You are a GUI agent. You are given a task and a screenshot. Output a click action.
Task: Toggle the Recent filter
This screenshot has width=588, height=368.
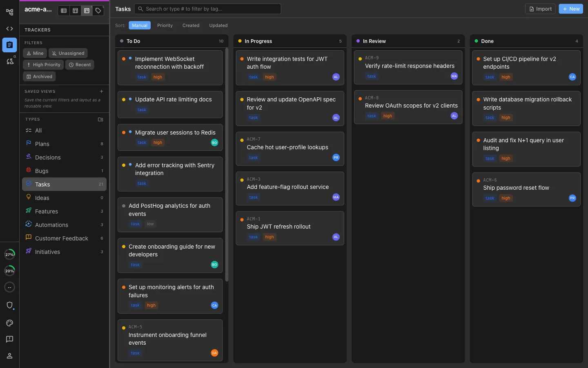point(80,65)
